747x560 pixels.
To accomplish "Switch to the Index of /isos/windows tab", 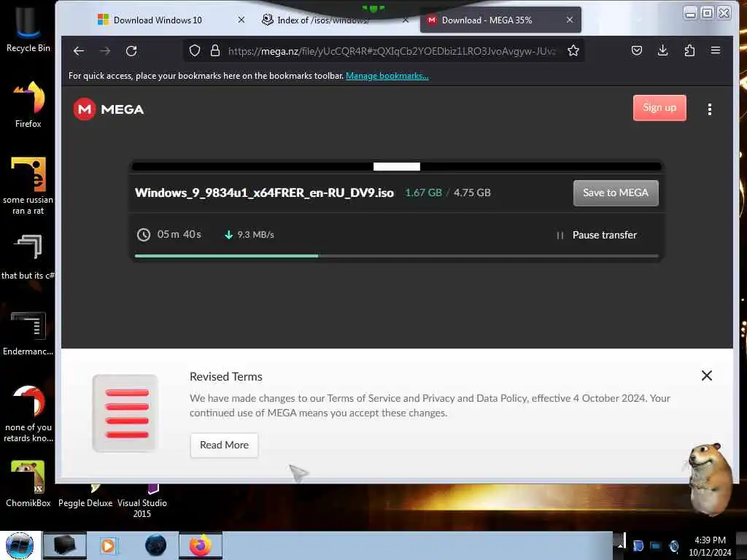I will [323, 20].
